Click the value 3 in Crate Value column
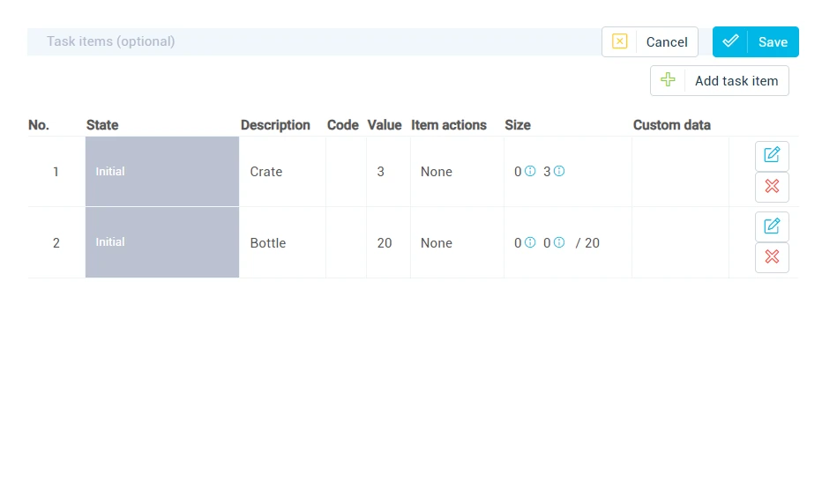The image size is (822, 504). tap(381, 172)
